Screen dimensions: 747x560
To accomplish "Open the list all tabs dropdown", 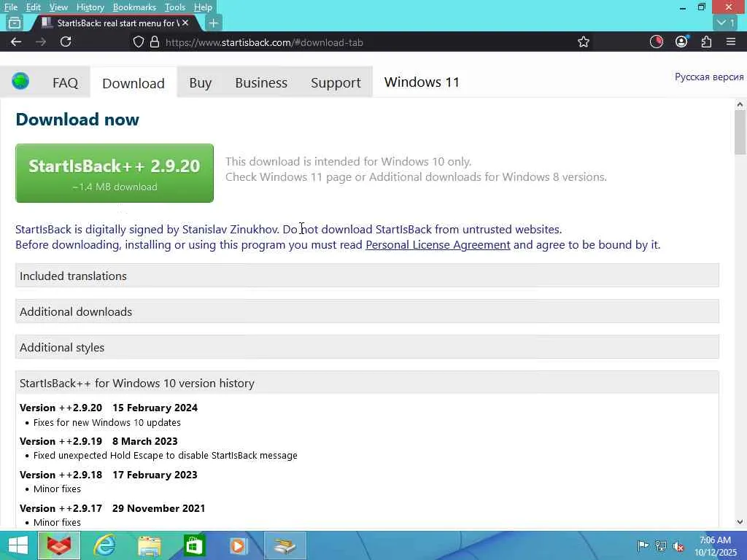I will pyautogui.click(x=726, y=23).
